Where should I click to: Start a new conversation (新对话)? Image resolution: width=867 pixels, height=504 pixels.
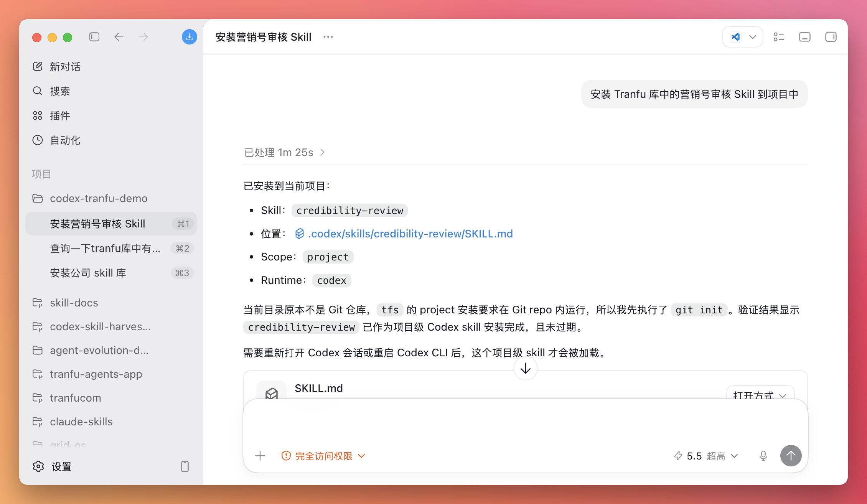[x=111, y=66]
